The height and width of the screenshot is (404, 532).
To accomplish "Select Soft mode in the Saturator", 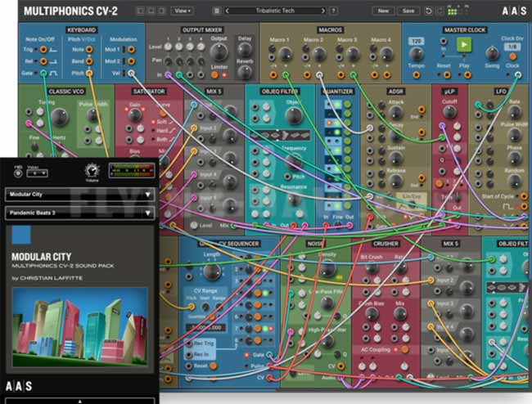I will pos(162,122).
